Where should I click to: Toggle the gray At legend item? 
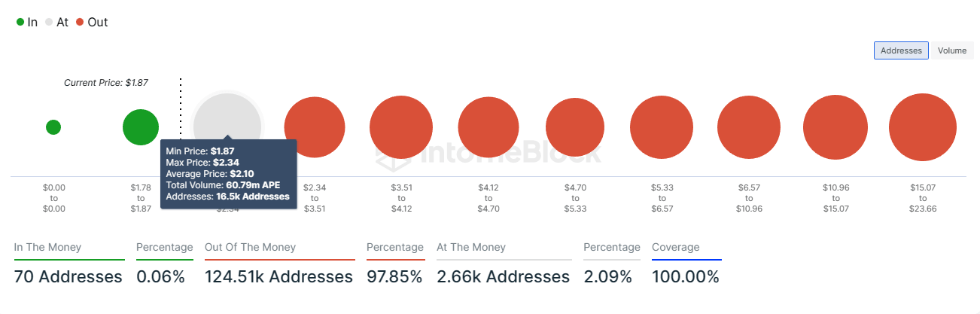(56, 23)
